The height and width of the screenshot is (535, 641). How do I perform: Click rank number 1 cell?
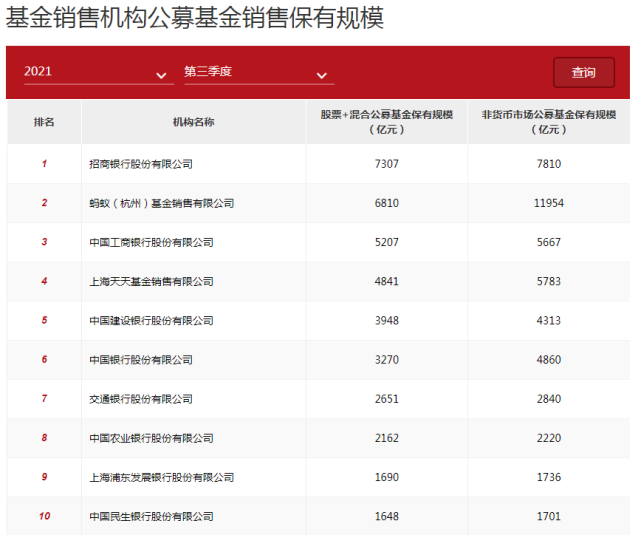point(44,164)
